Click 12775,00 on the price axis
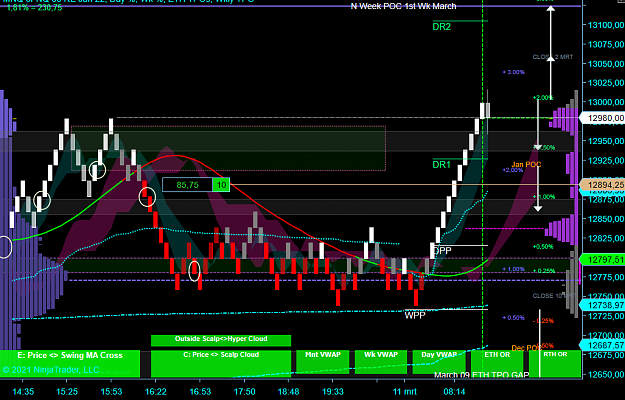The image size is (625, 400). (606, 277)
